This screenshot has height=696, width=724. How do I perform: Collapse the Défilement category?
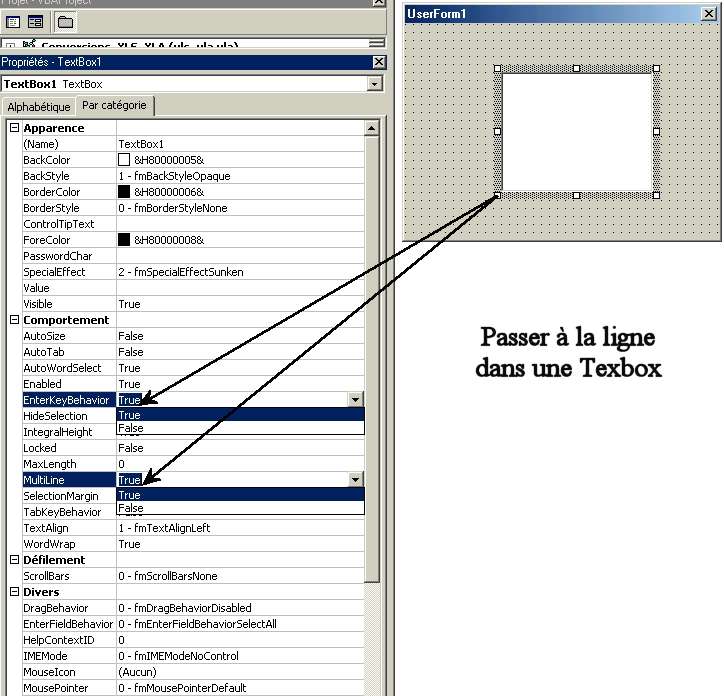[x=14, y=560]
